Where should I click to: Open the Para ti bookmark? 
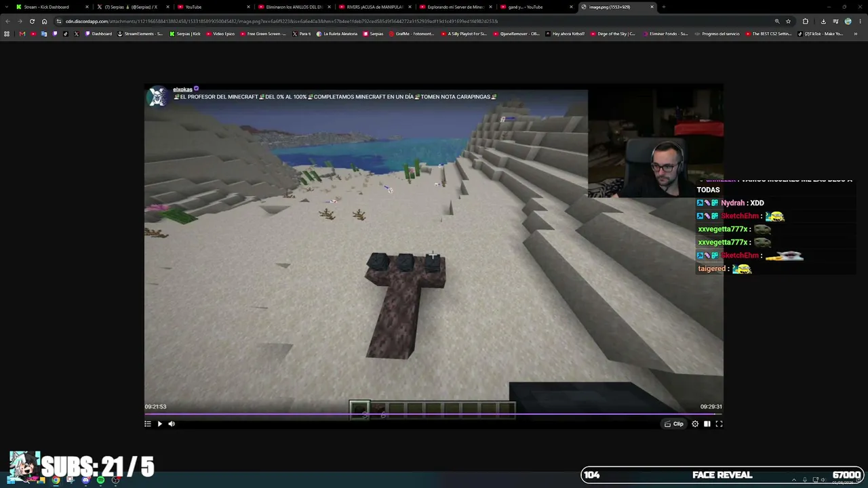(302, 34)
